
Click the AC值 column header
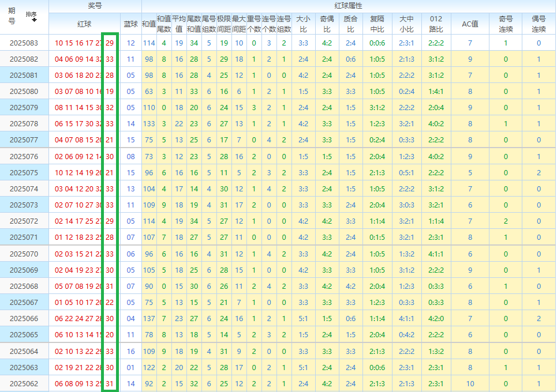click(470, 24)
